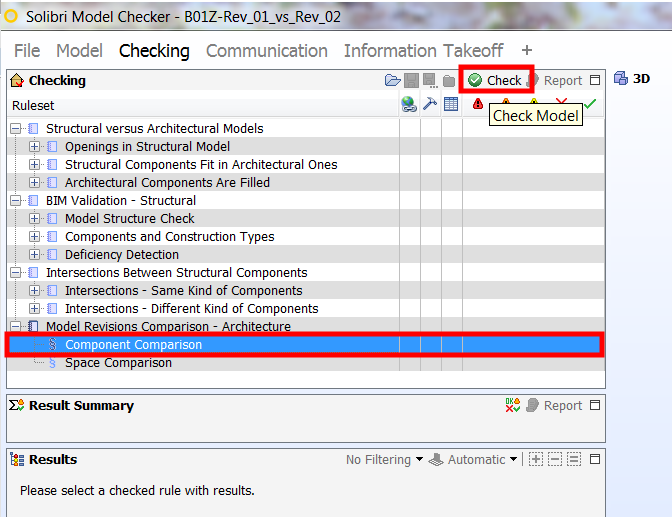
Task: Open the No Filtering dropdown
Action: 384,460
